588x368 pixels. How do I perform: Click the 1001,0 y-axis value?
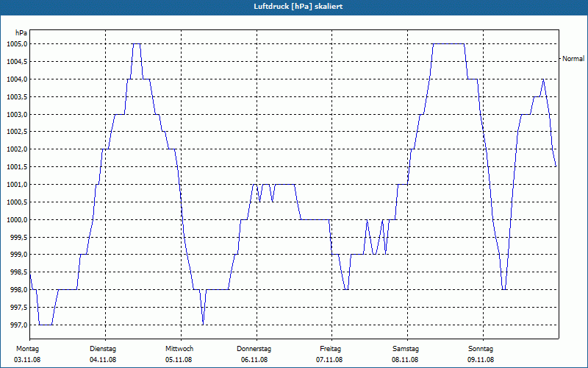coord(17,185)
